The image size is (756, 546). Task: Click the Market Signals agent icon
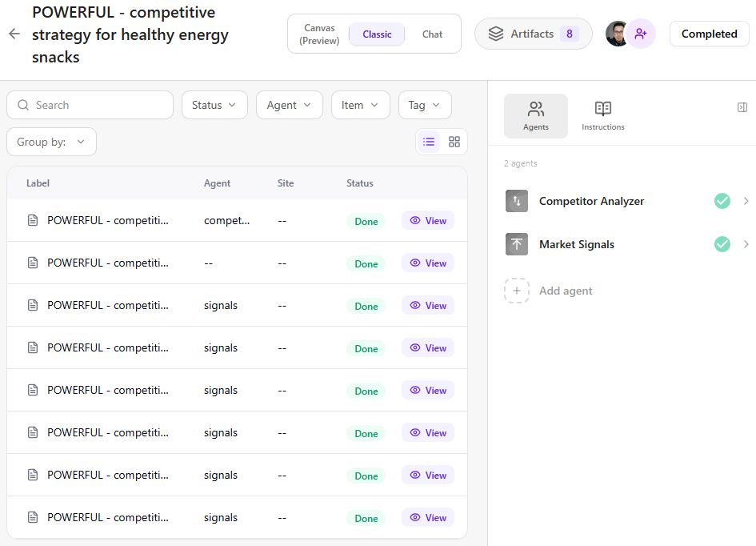click(x=517, y=244)
